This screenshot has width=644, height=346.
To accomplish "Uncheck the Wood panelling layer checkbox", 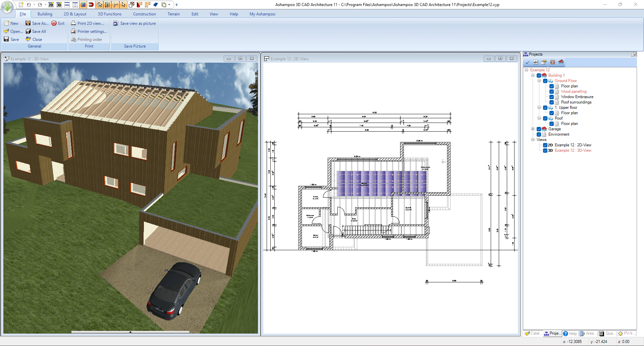I will (551, 91).
